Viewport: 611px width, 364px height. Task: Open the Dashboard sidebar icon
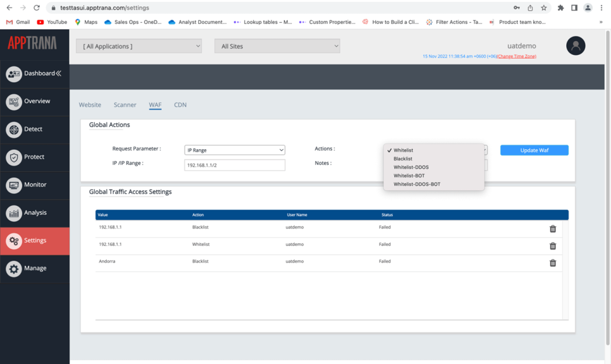click(x=13, y=73)
